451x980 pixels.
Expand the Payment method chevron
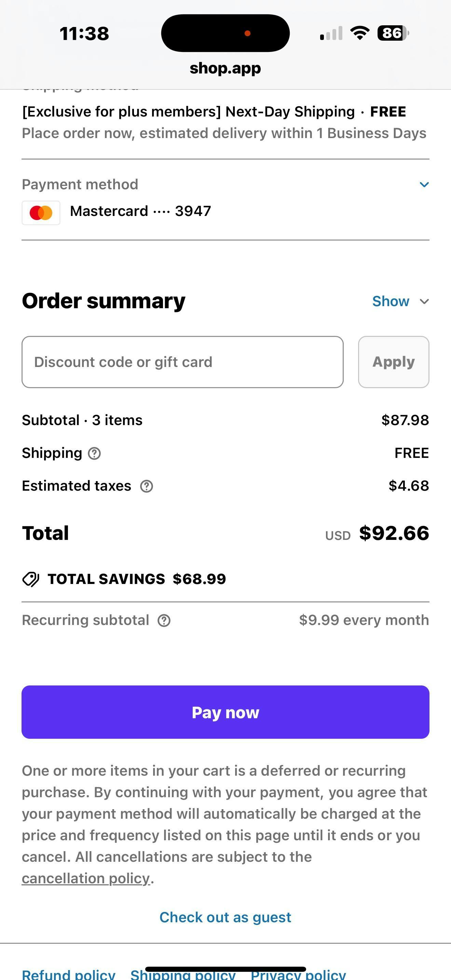click(x=424, y=185)
